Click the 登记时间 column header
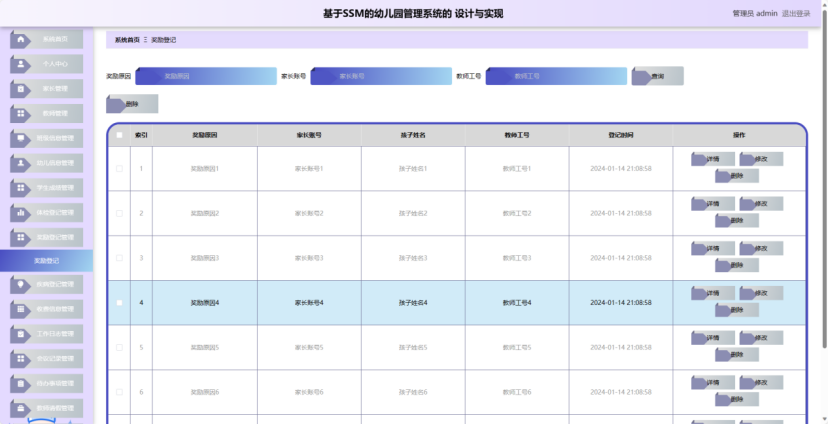 (x=620, y=135)
